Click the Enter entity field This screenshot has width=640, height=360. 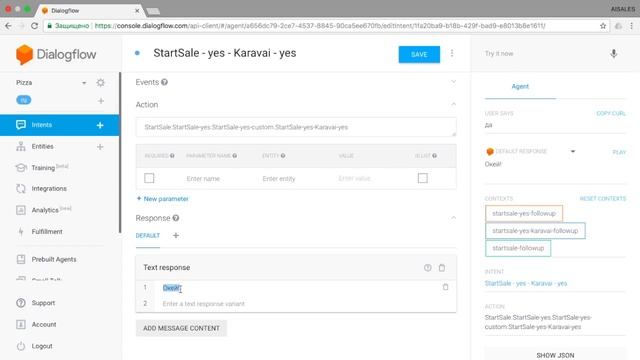click(279, 179)
